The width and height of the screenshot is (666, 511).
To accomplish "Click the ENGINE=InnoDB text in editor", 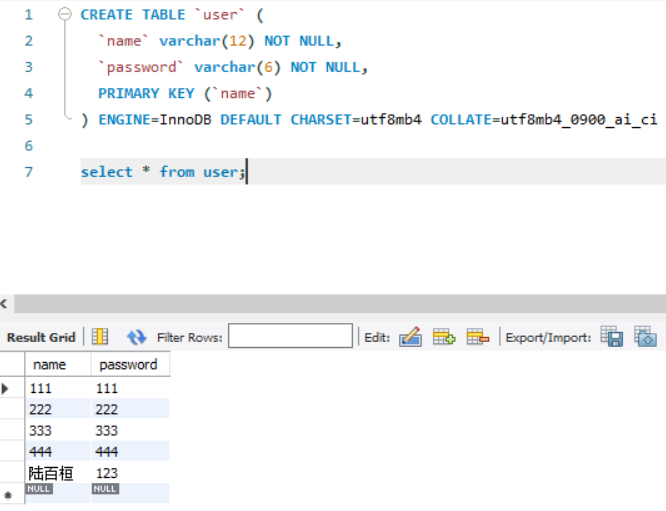I will (x=155, y=119).
